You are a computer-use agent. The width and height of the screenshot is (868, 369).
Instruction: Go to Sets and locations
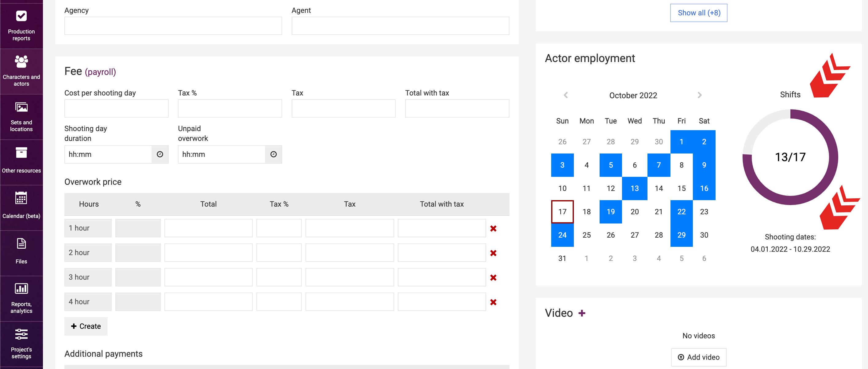coord(21,116)
